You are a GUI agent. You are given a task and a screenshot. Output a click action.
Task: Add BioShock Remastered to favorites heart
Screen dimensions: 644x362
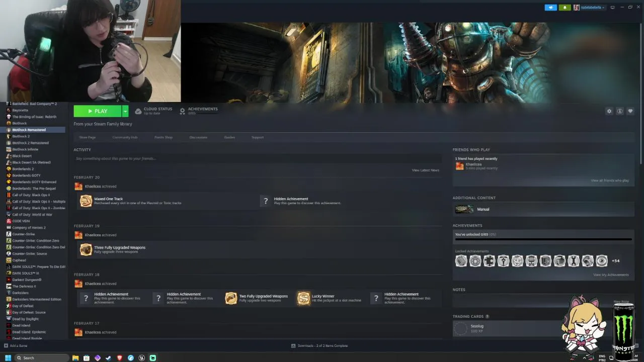[x=630, y=111]
